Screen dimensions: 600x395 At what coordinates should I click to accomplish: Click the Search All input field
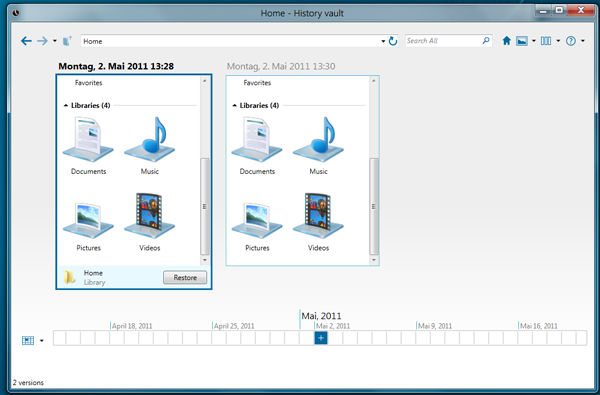coord(443,41)
